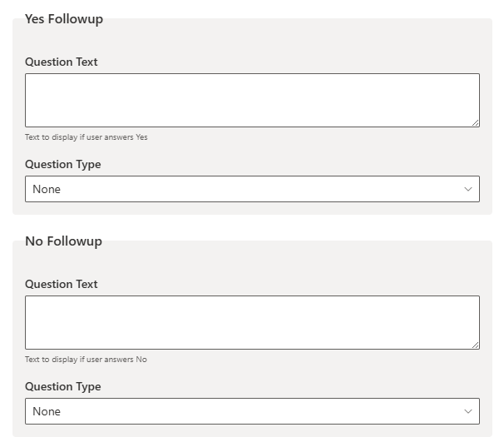Click empty area of No Followup panel
The height and width of the screenshot is (447, 504).
(x=289, y=261)
